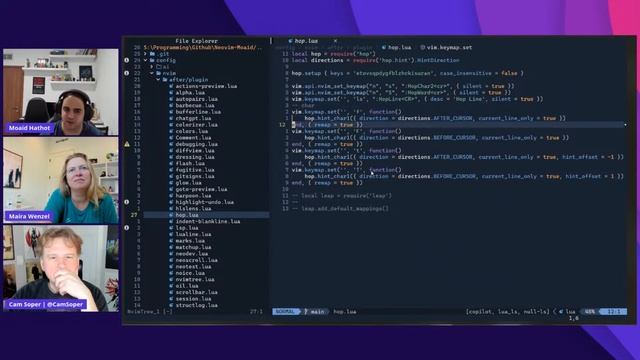Switch to the hop.lua buffer tab
The image size is (640, 360).
[x=306, y=41]
